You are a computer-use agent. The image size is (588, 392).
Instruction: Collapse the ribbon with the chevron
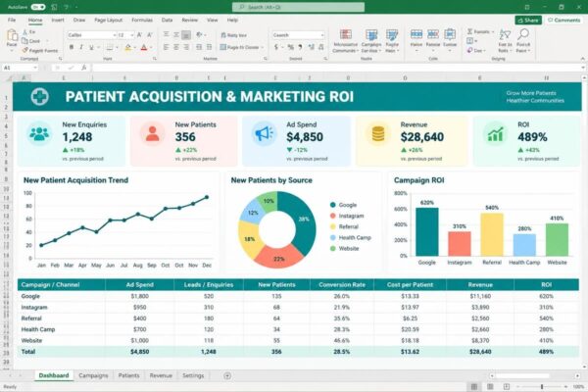pyautogui.click(x=582, y=59)
